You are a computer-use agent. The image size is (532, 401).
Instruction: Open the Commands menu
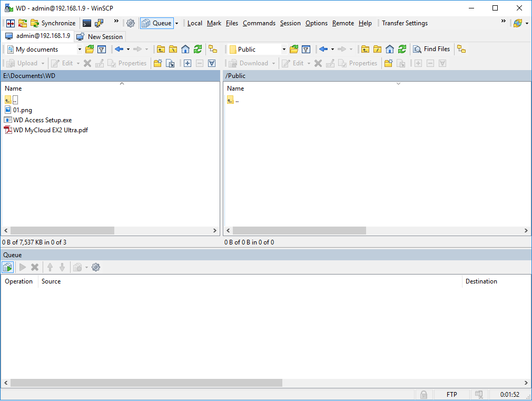[259, 23]
